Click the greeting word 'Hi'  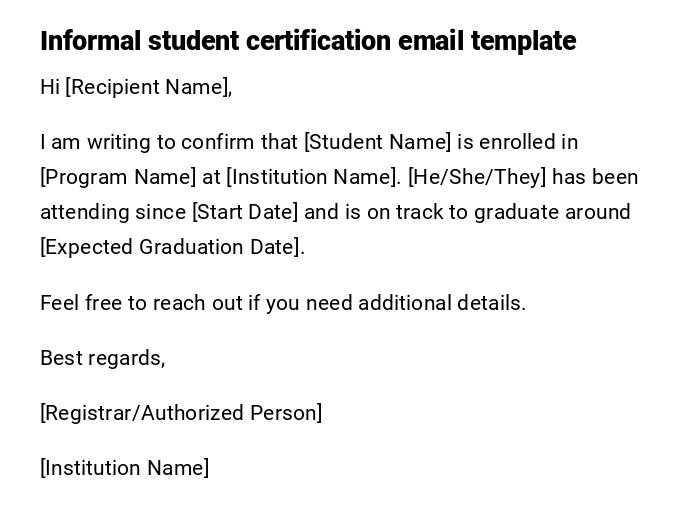coord(50,87)
